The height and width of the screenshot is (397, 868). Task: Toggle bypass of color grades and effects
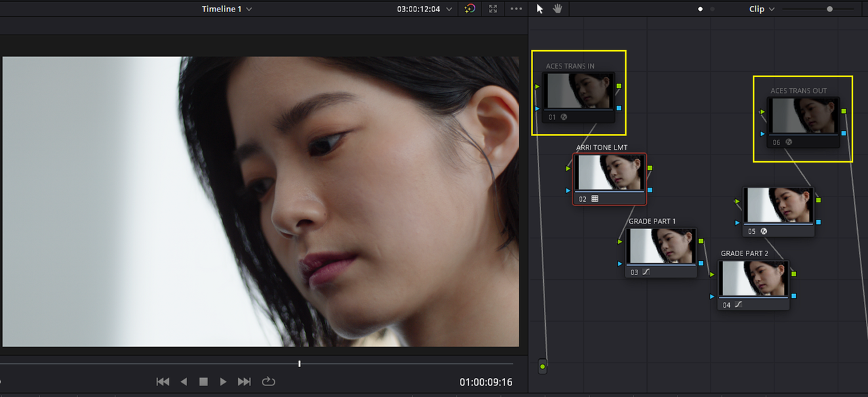point(470,9)
